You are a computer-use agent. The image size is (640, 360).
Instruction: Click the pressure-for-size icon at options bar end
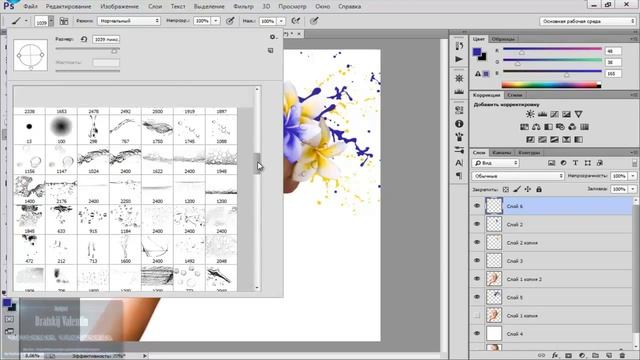(314, 21)
